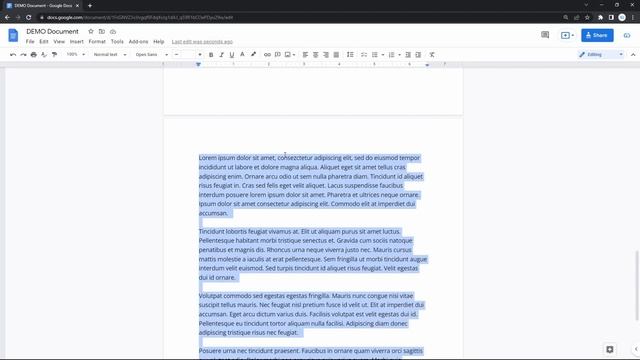Star the DEMO Document

click(91, 31)
